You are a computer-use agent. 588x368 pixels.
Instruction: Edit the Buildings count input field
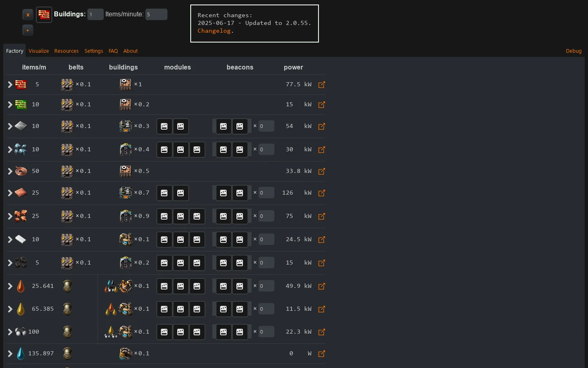click(95, 14)
